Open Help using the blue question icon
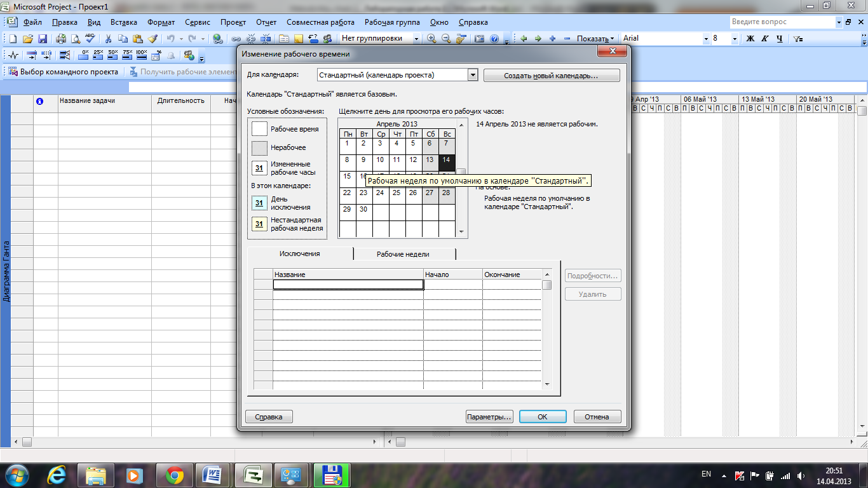The height and width of the screenshot is (488, 868). tap(494, 39)
